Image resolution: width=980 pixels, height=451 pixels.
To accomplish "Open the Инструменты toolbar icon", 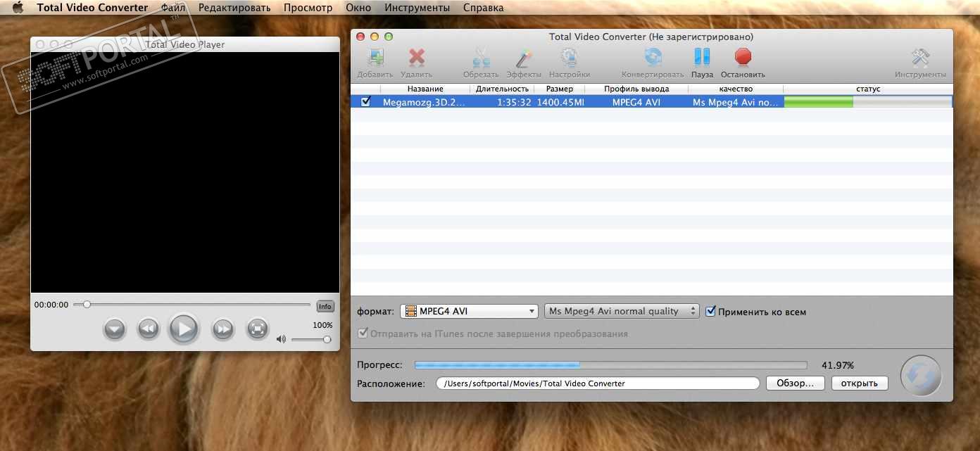I will [x=920, y=58].
